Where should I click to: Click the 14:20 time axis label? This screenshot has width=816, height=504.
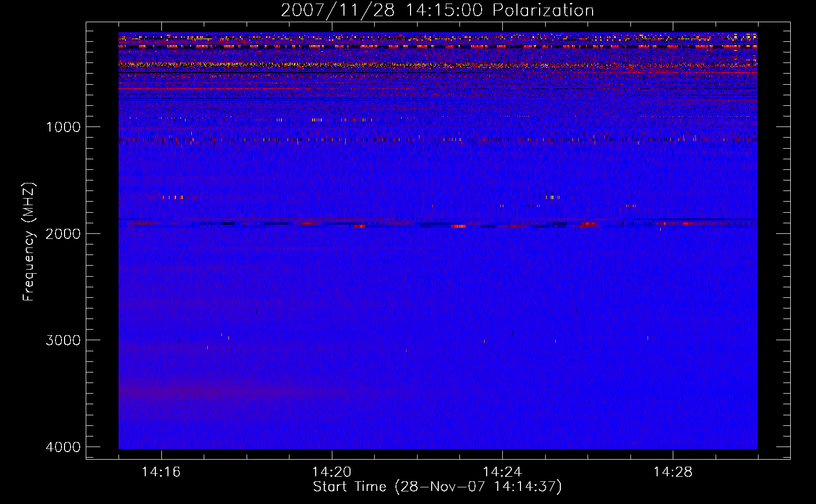tap(331, 472)
